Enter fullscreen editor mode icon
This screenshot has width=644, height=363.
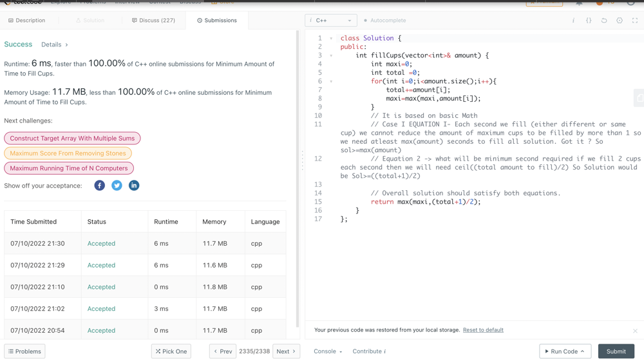(x=634, y=20)
